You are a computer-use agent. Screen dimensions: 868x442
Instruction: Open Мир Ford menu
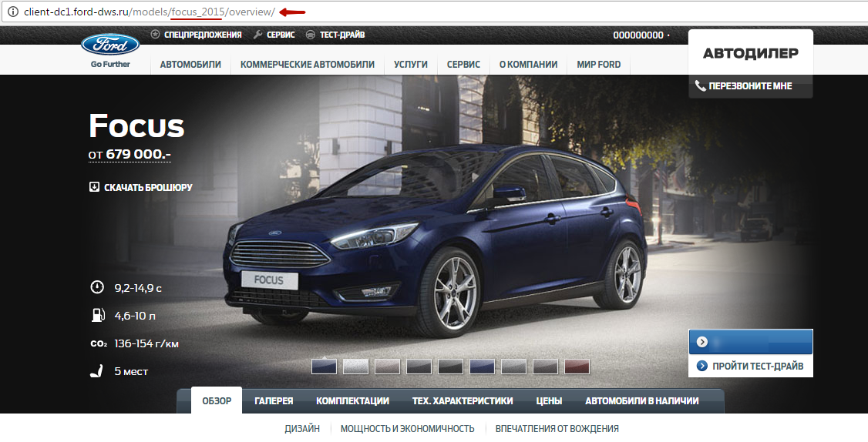click(x=598, y=64)
